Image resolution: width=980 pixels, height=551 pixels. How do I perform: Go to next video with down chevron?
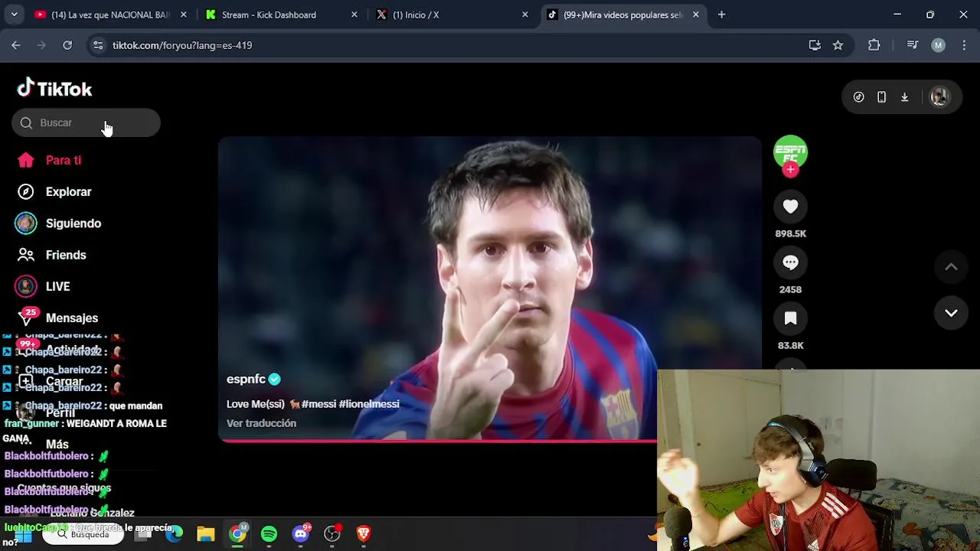coord(951,313)
